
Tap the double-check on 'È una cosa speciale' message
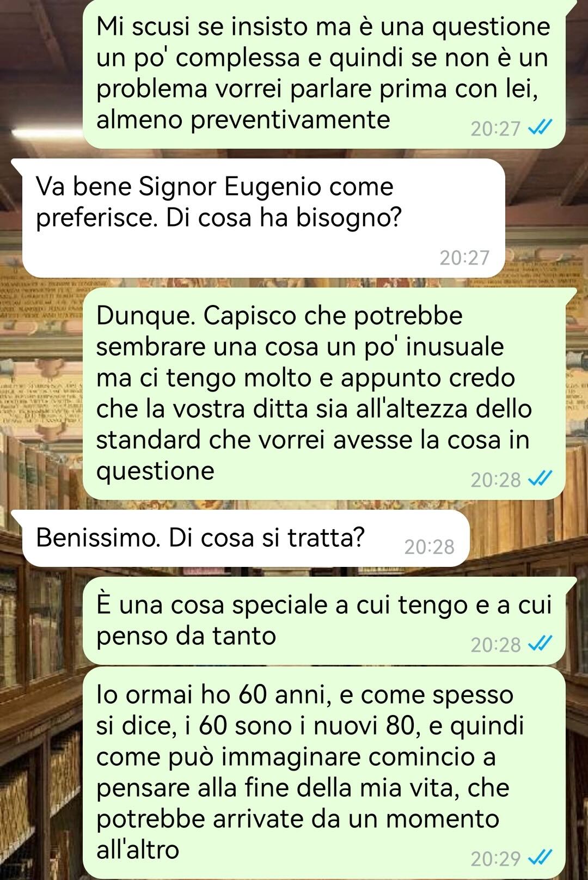click(x=541, y=644)
